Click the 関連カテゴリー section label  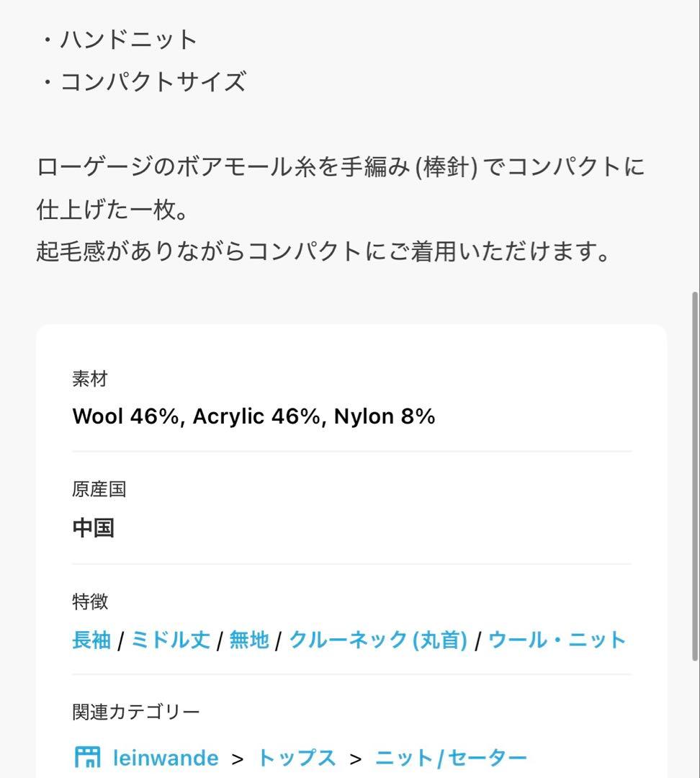click(136, 712)
